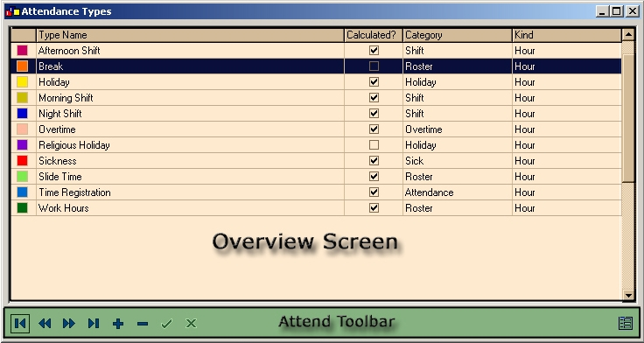644x343 pixels.
Task: Click the Sick category cell
Action: click(458, 161)
